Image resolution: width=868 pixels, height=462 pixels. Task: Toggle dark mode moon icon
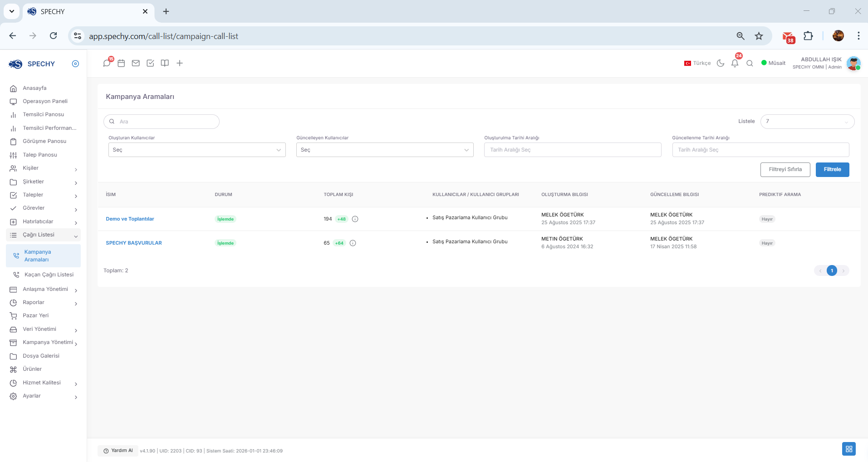tap(721, 63)
